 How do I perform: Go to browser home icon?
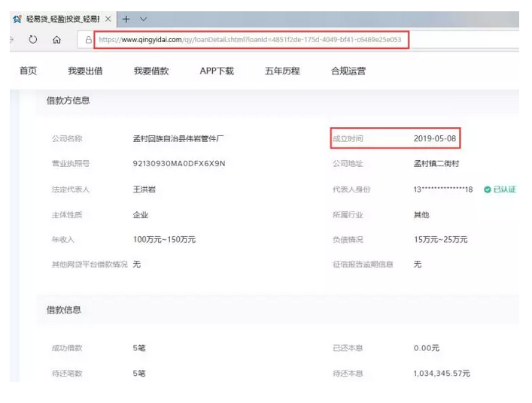(x=56, y=40)
